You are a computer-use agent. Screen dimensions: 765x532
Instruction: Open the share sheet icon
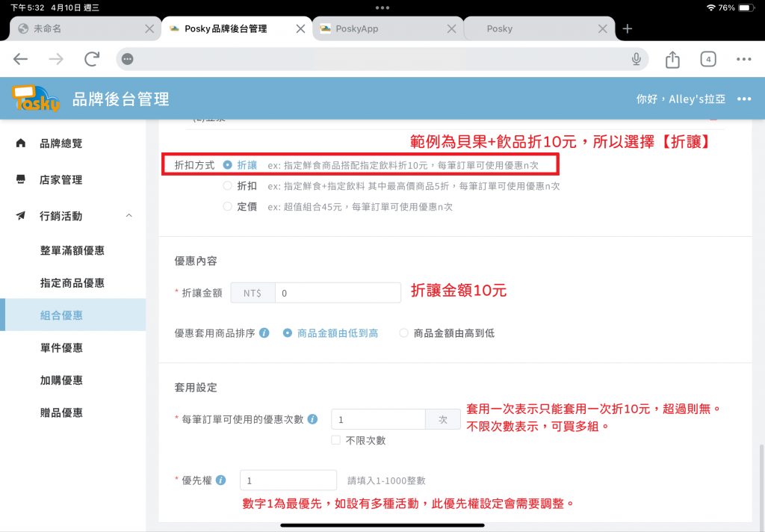point(672,59)
